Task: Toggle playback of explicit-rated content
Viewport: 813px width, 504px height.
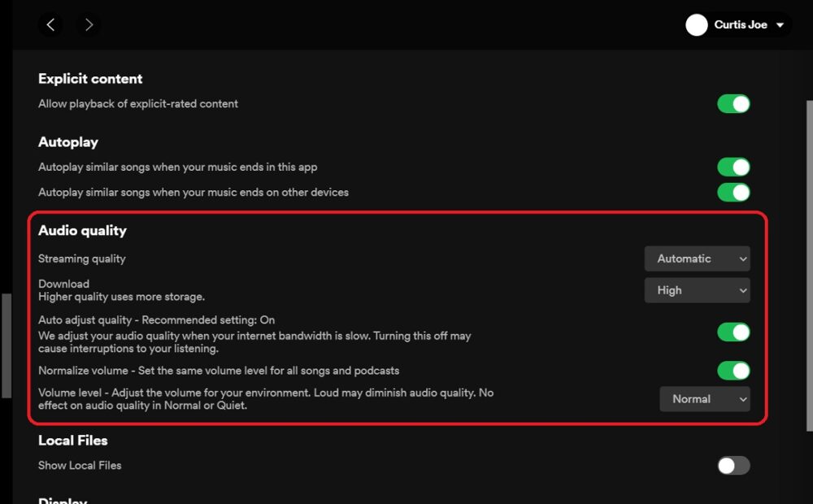Action: tap(733, 103)
